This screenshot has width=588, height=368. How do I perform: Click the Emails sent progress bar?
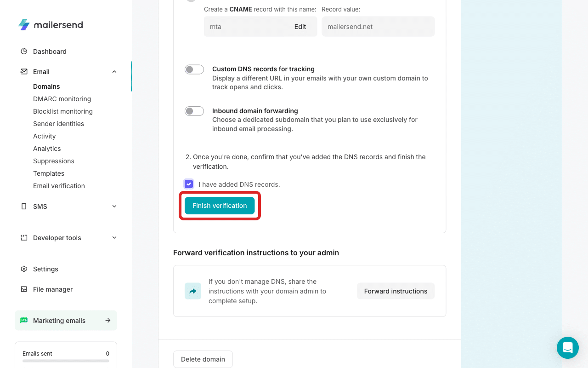(66, 361)
